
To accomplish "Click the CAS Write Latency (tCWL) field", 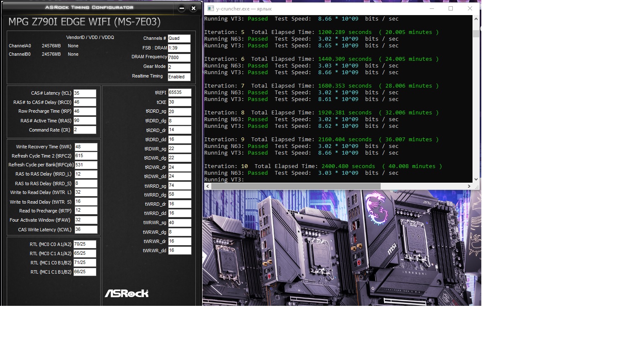I will pos(86,230).
